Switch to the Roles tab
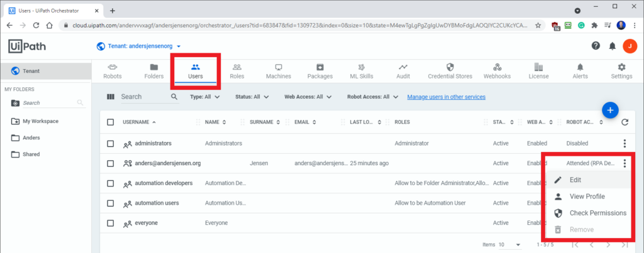Viewport: 644px width, 253px height. [x=237, y=72]
